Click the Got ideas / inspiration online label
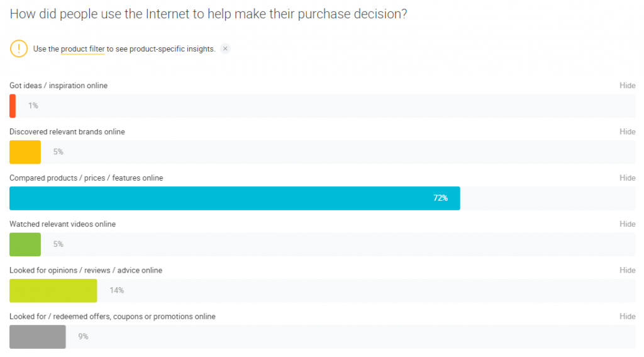644x357 pixels. click(58, 86)
